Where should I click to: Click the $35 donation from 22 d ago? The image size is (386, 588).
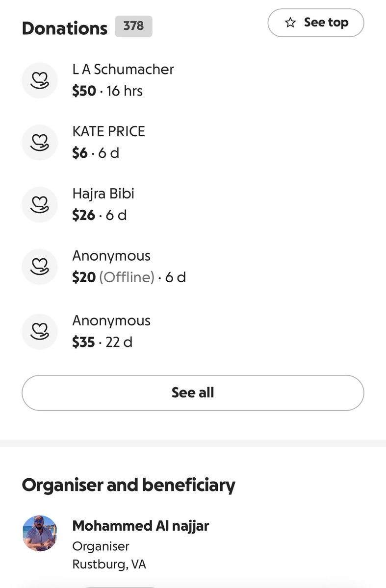pos(83,342)
